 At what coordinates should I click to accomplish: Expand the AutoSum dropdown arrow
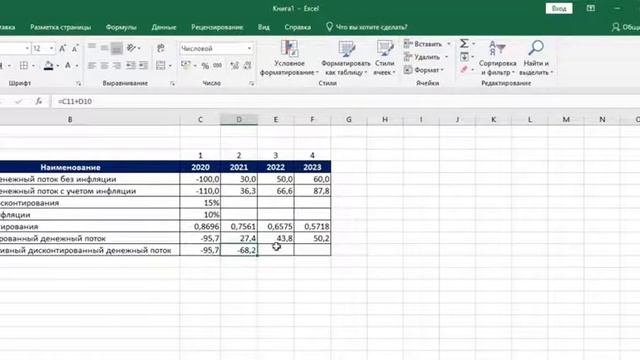473,44
